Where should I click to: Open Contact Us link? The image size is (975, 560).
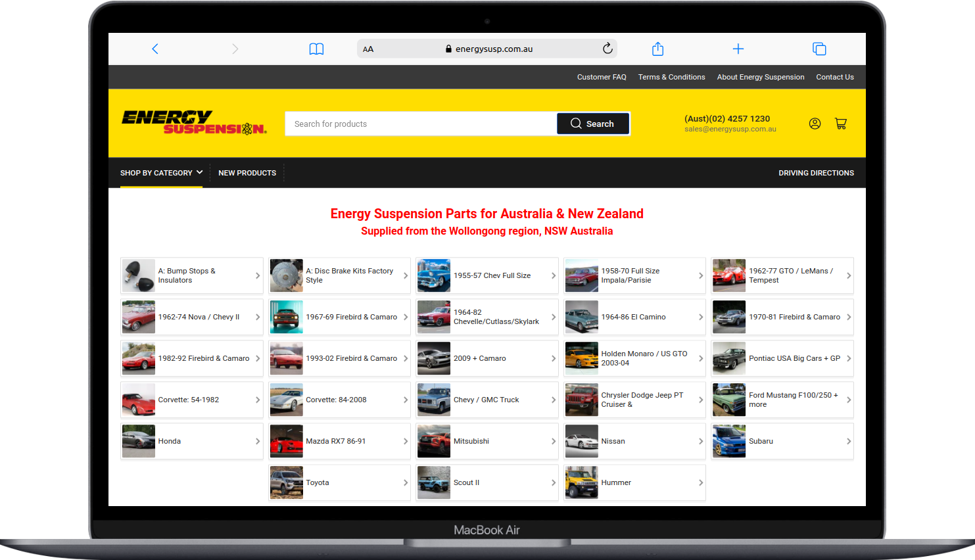coord(835,77)
